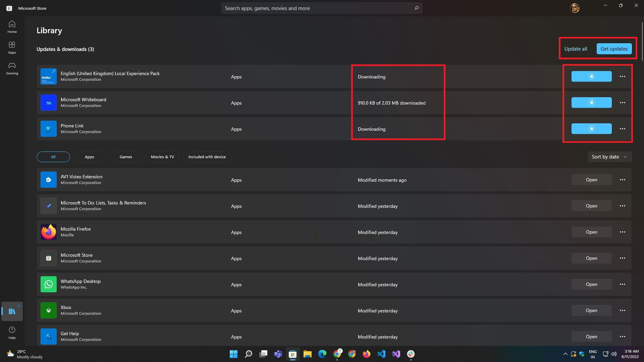Open Task View from the taskbar
Screen dimensions: 644x362
click(263, 354)
